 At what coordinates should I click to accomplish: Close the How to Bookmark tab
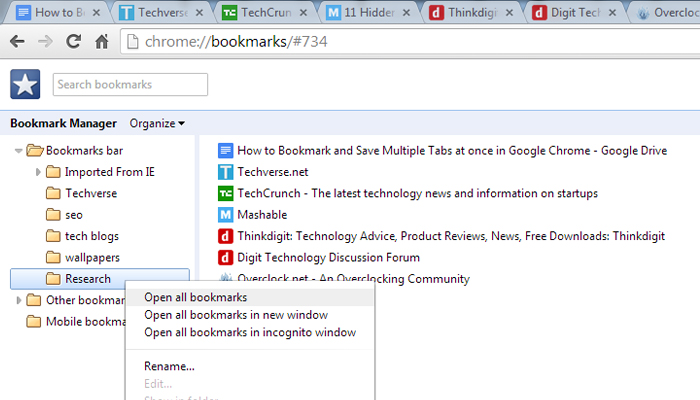96,13
